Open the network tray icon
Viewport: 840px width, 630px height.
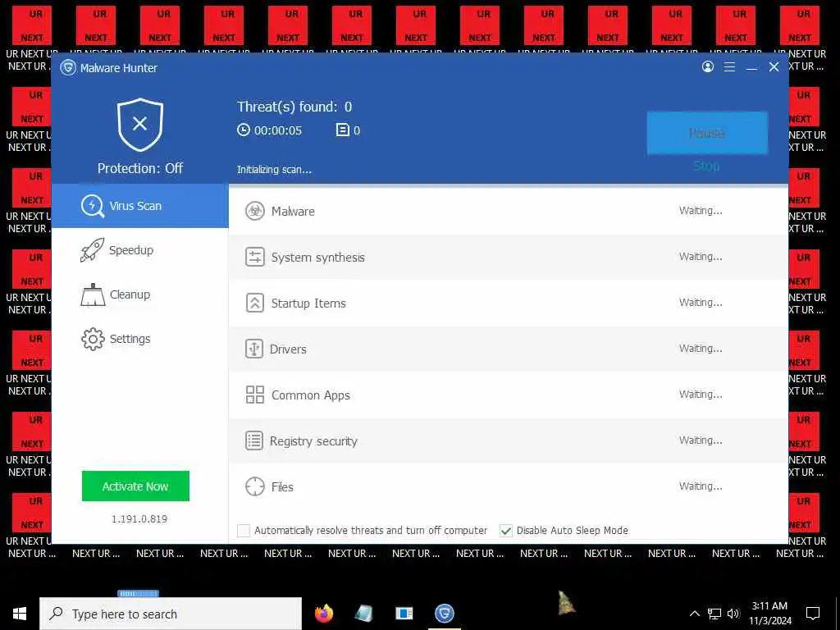[714, 614]
